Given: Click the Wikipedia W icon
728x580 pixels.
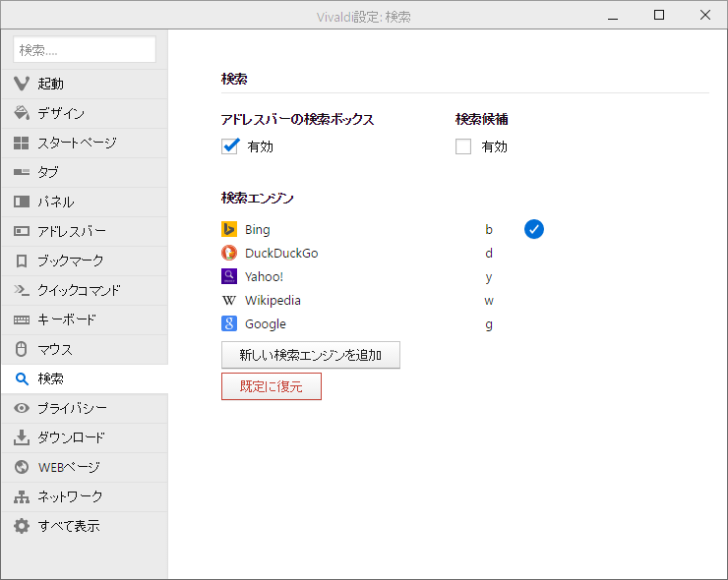Looking at the screenshot, I should pos(229,300).
